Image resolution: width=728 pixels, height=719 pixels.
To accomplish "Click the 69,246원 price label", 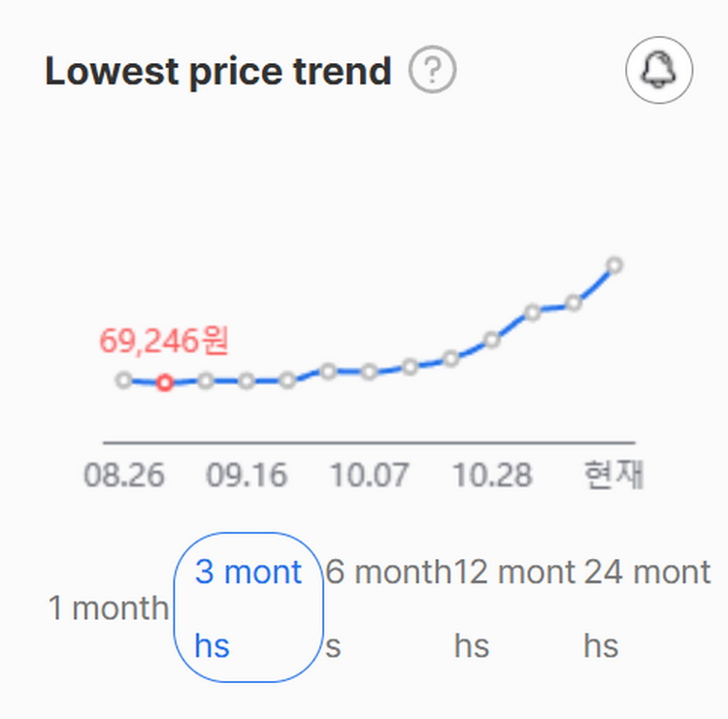I will (x=164, y=341).
